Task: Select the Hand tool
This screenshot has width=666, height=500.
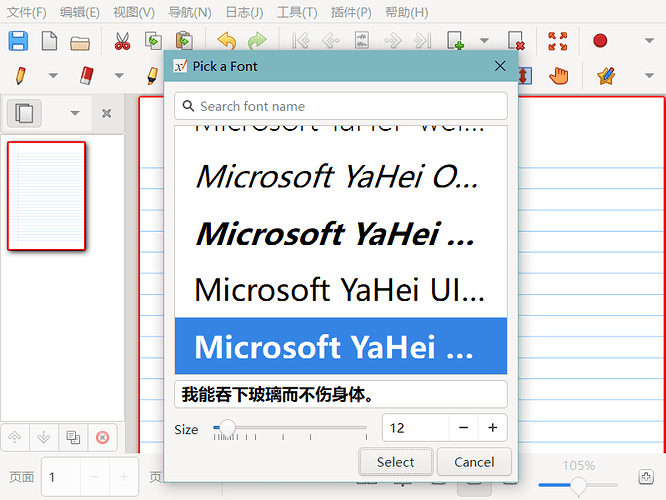Action: (x=560, y=75)
